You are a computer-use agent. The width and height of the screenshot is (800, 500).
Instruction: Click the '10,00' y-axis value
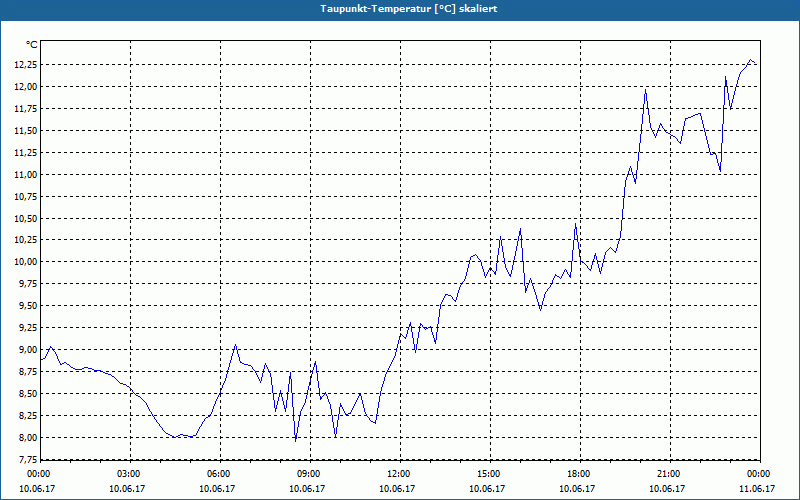click(x=27, y=262)
